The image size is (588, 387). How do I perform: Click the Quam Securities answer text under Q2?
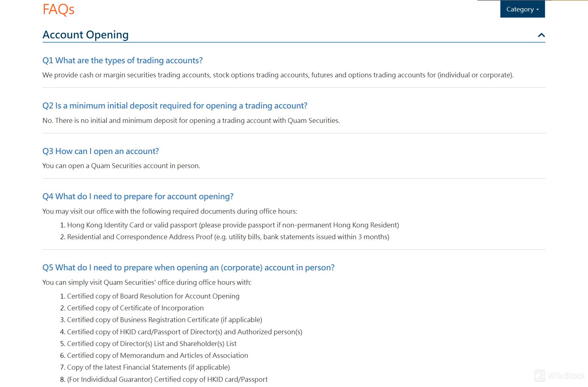pyautogui.click(x=191, y=120)
